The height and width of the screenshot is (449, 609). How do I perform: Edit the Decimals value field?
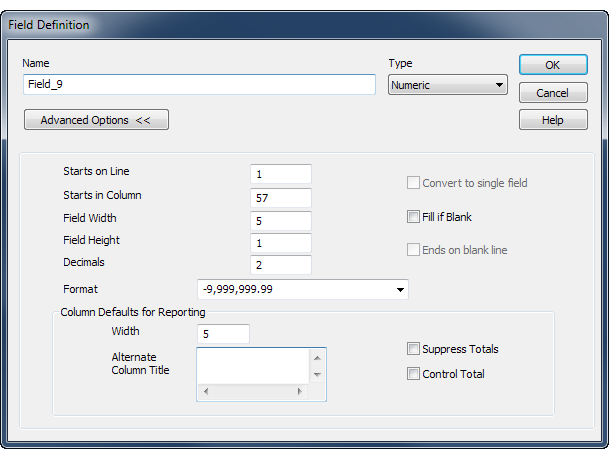coord(280,265)
